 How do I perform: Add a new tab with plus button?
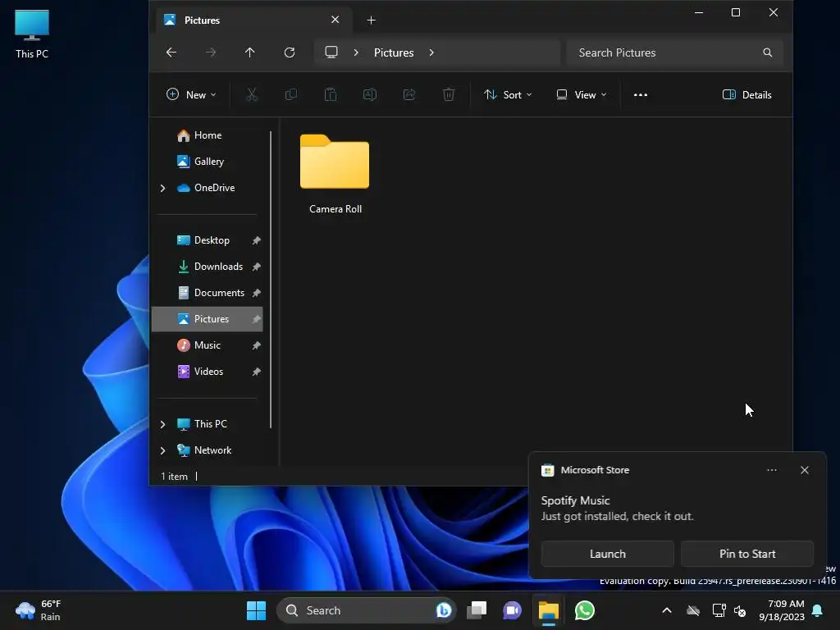371,21
